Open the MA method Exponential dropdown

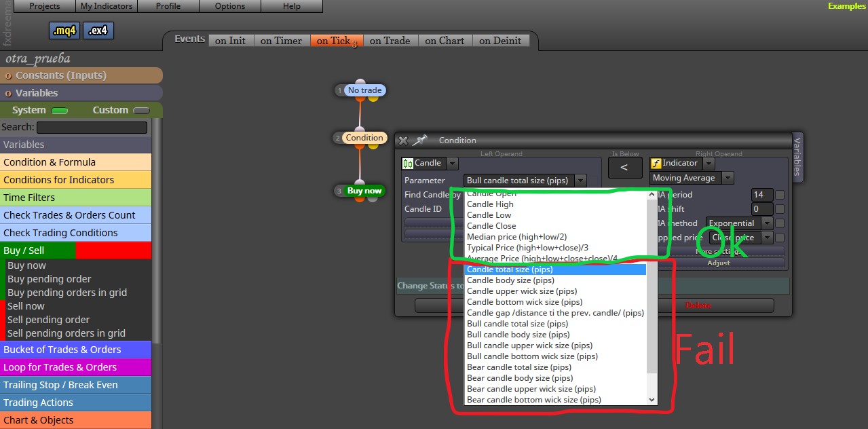click(x=739, y=223)
